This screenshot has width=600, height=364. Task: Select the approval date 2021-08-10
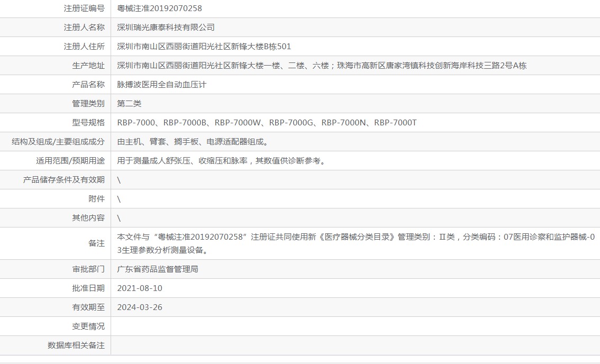tap(140, 288)
